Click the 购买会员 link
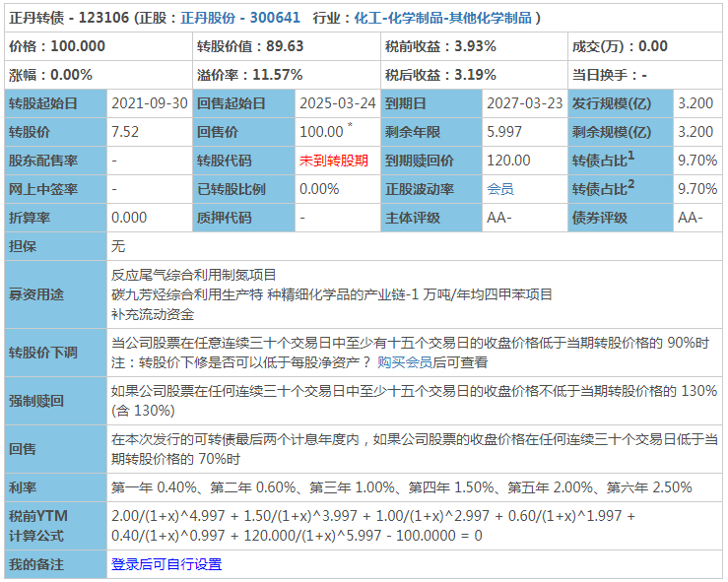Viewport: 728px width, 582px height. click(x=404, y=362)
